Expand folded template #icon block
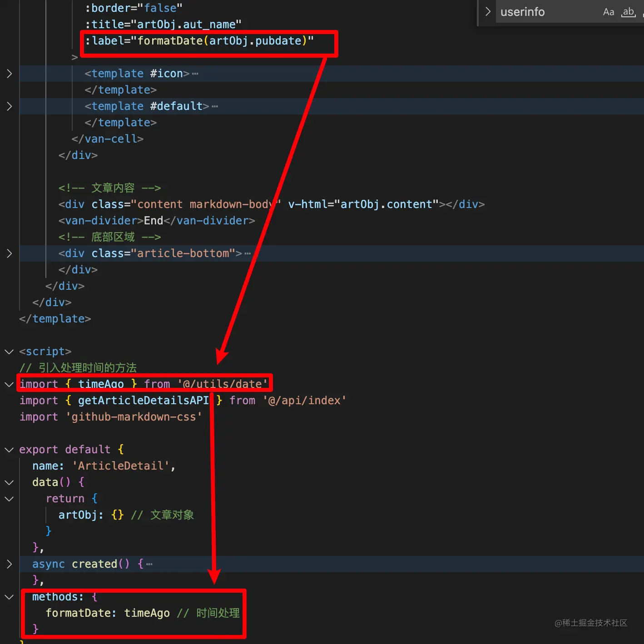This screenshot has height=644, width=644. click(9, 74)
